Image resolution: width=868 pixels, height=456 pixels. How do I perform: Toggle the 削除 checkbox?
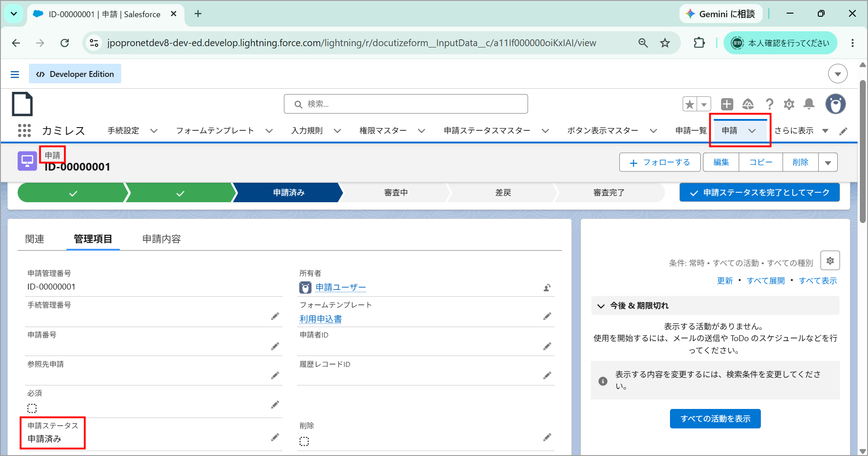point(304,441)
